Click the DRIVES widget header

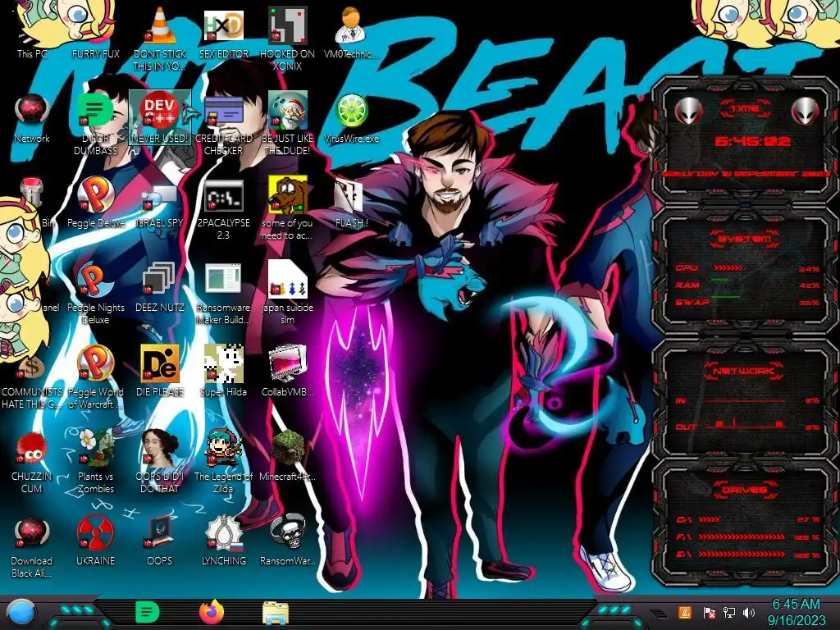click(x=744, y=490)
